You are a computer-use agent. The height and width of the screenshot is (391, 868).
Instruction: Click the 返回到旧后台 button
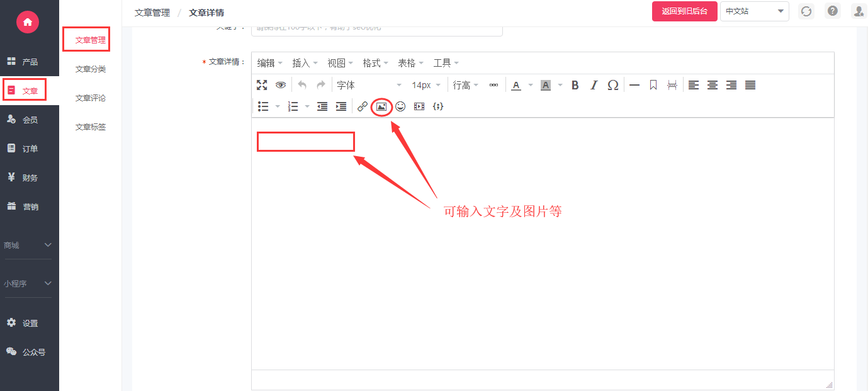point(684,11)
